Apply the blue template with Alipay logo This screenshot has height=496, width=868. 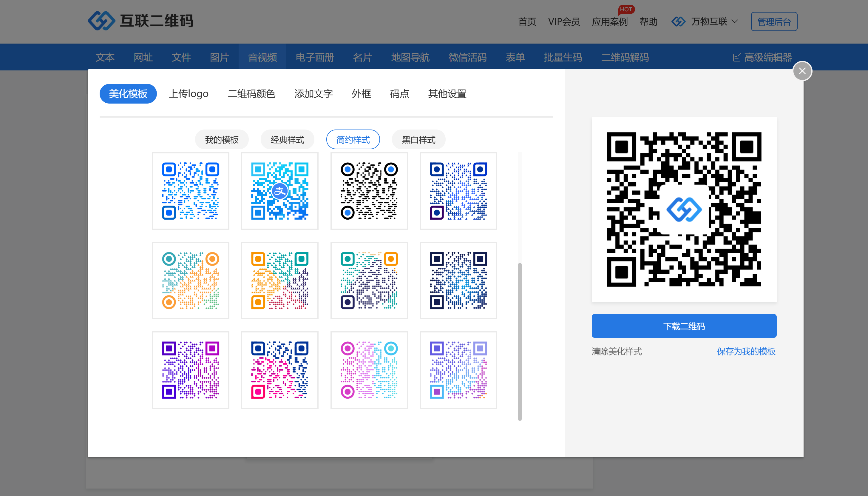(x=279, y=191)
